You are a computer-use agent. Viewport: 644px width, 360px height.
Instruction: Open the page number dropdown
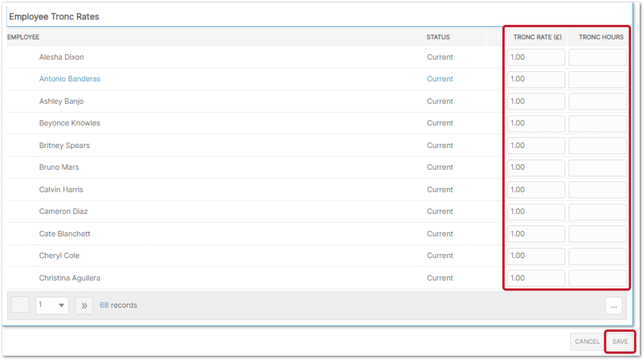coord(52,306)
